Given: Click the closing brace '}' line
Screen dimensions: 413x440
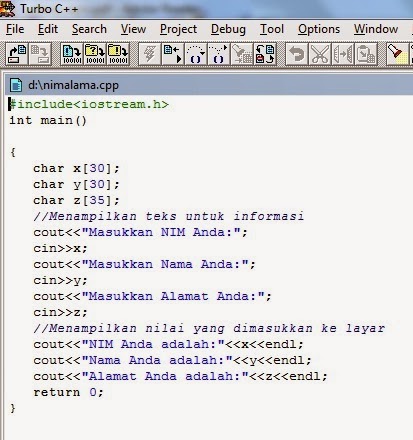Looking at the screenshot, I should [13, 408].
